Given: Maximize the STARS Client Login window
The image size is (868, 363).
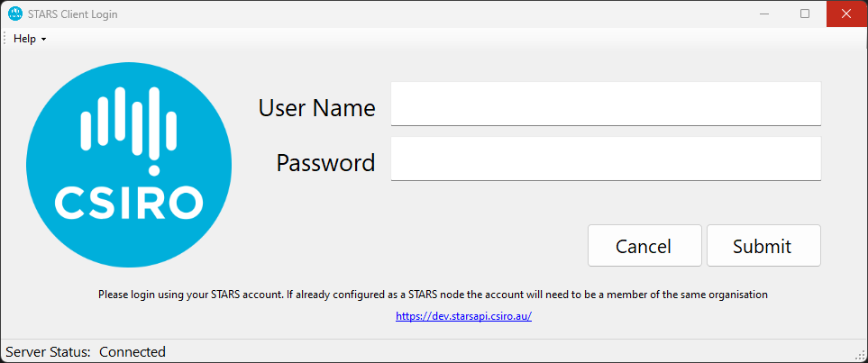Looking at the screenshot, I should (805, 14).
